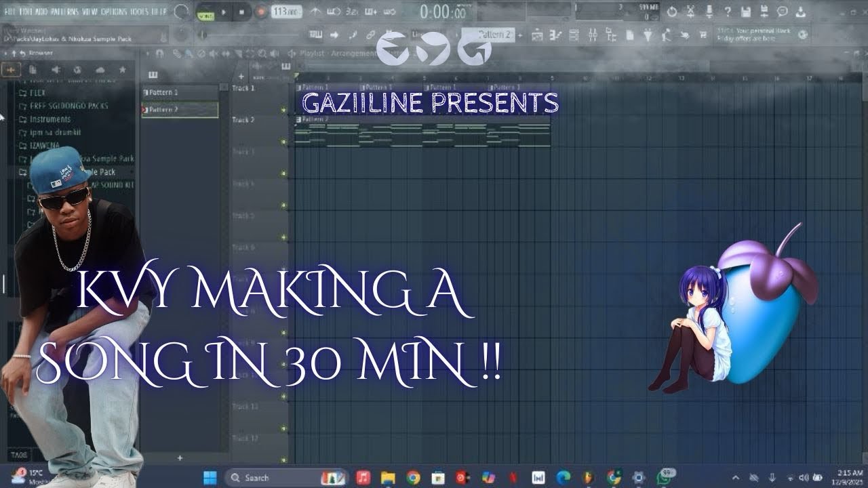This screenshot has width=868, height=488.
Task: Open the Pattern 2 selector dropdown
Action: (488, 35)
